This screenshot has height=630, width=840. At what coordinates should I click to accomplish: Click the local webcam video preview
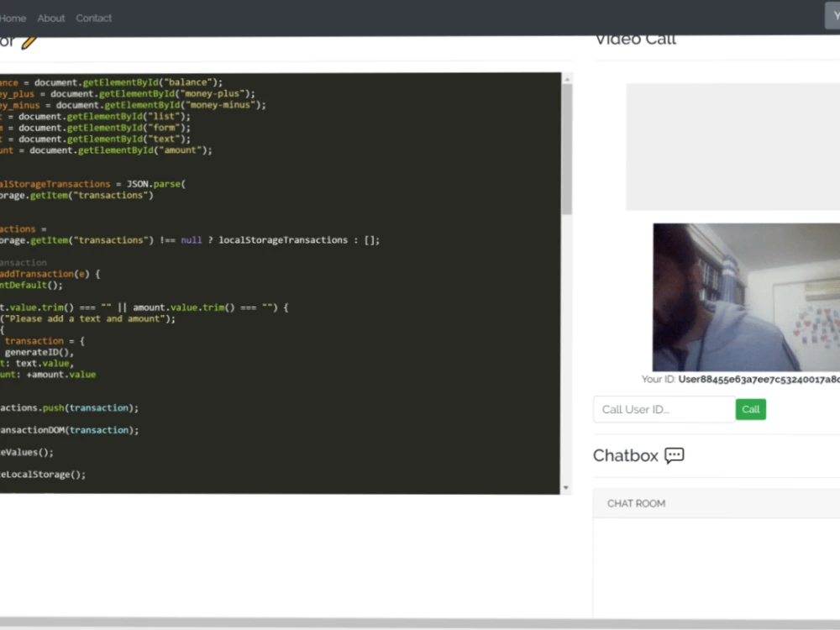(746, 297)
